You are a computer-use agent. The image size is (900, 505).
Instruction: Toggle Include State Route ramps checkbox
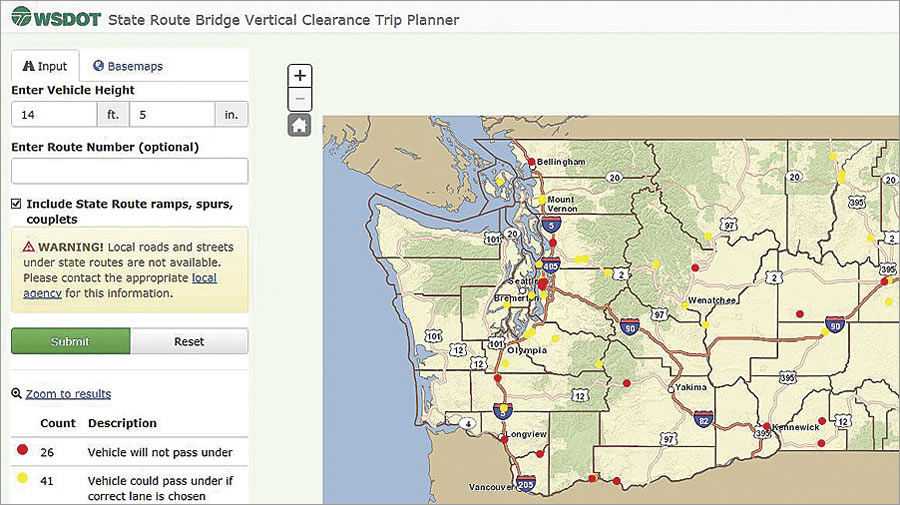click(x=16, y=203)
